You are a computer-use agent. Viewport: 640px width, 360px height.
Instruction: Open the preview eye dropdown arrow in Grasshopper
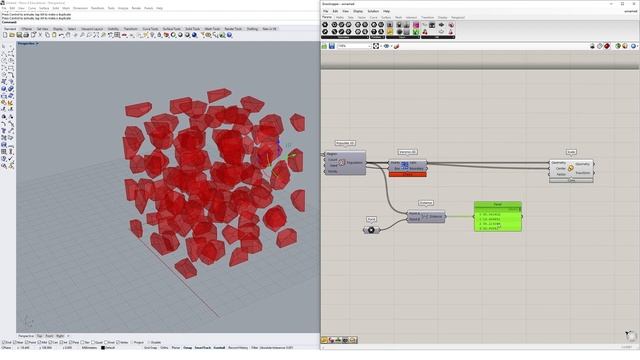tap(391, 46)
